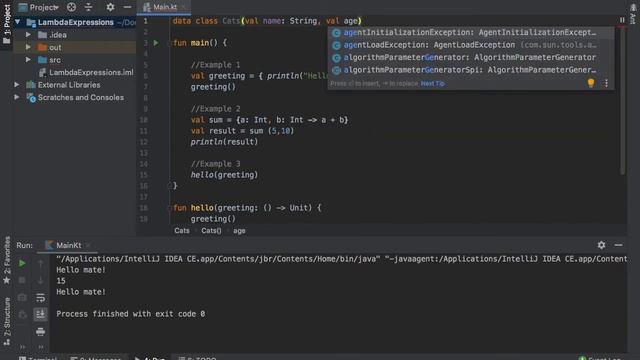Screen dimensions: 640x360
Task: Choose agentInitializationException completion suggestion
Action: 470,32
